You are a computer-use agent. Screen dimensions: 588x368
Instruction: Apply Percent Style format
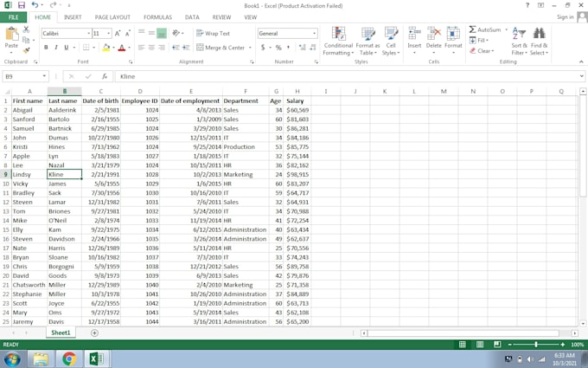pyautogui.click(x=278, y=48)
